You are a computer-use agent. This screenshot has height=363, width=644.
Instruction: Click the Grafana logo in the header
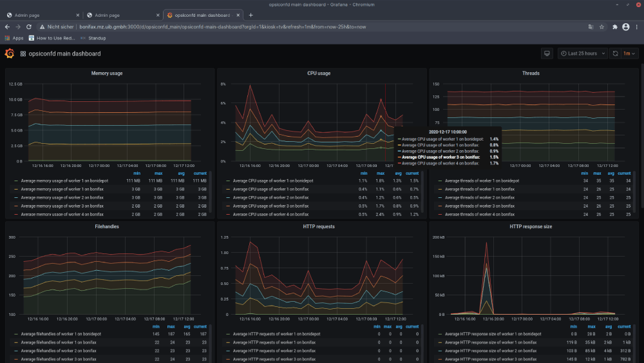pyautogui.click(x=10, y=54)
